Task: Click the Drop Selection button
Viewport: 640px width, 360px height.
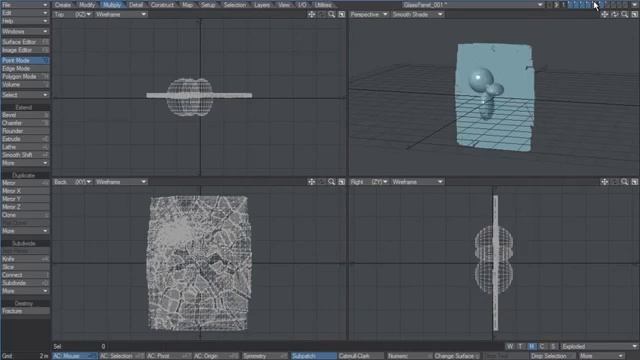Action: [x=553, y=356]
